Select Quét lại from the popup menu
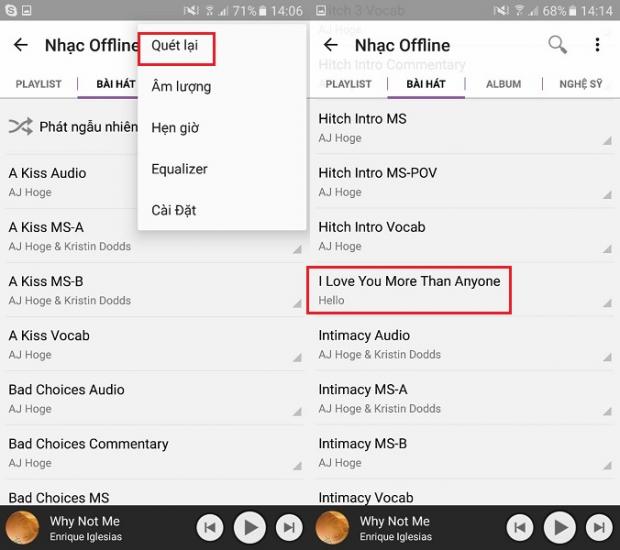 (x=175, y=46)
